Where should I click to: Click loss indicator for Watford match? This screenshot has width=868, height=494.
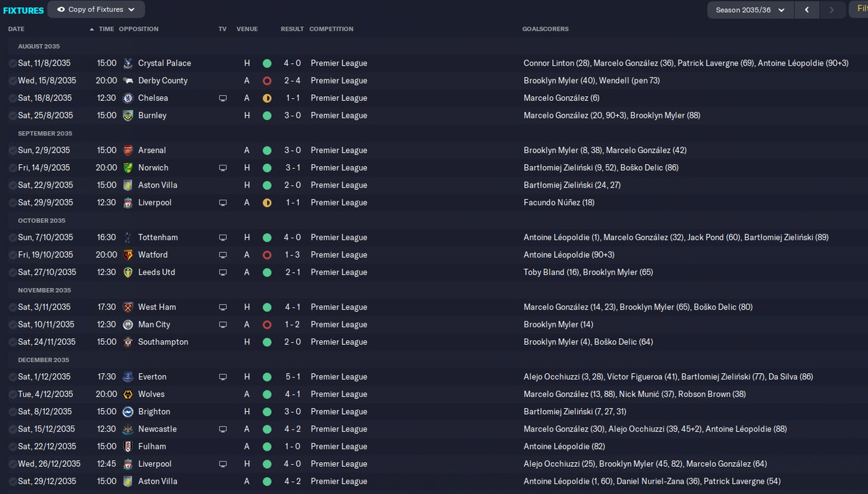point(267,255)
